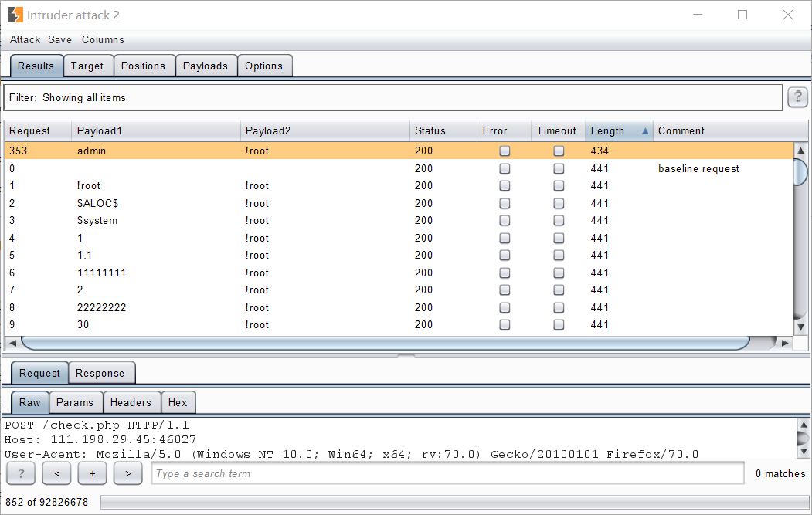Go to next search match arrow
The width and height of the screenshot is (812, 515).
(128, 473)
